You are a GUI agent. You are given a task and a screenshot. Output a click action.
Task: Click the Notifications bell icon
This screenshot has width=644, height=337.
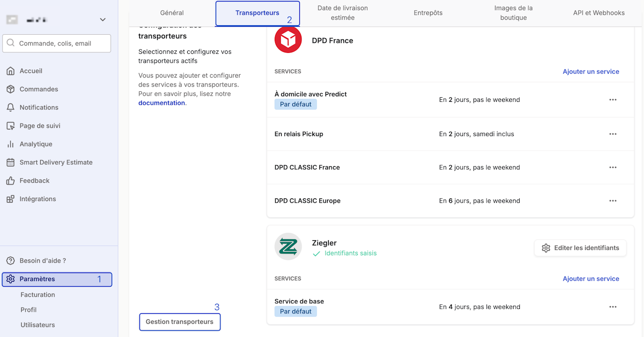click(x=11, y=107)
